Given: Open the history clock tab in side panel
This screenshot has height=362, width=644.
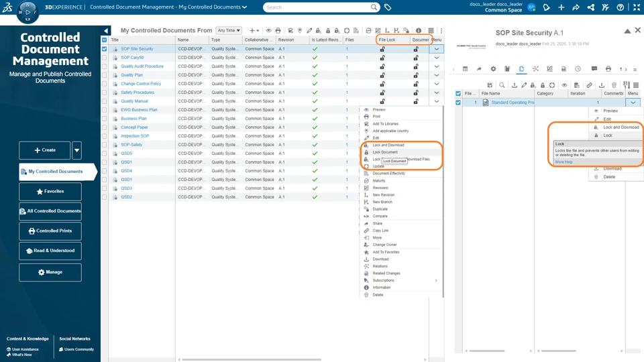Looking at the screenshot, I should point(578,69).
